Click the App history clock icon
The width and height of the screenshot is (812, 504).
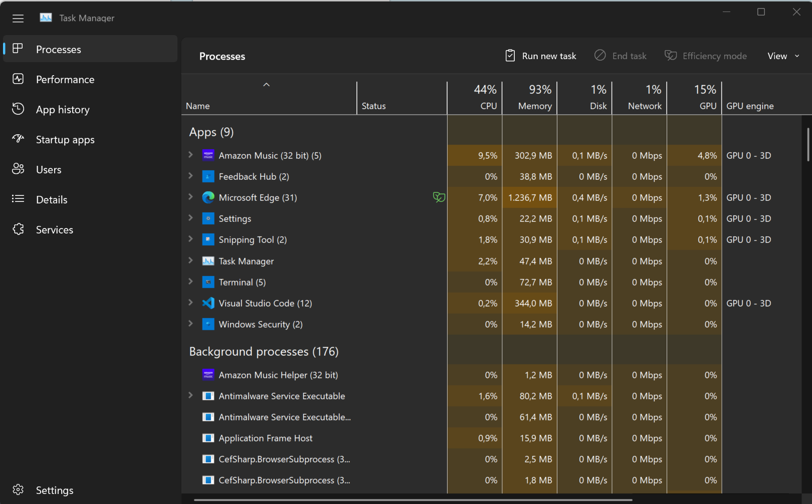(x=18, y=109)
